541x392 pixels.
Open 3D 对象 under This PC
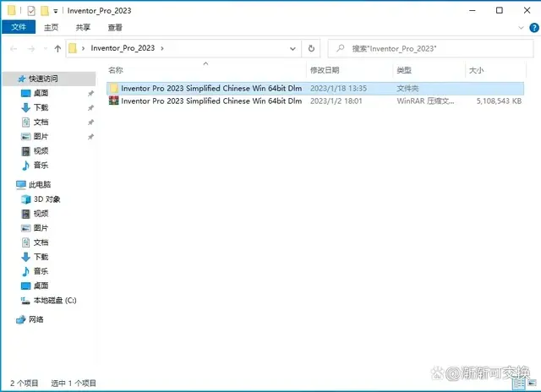[47, 199]
